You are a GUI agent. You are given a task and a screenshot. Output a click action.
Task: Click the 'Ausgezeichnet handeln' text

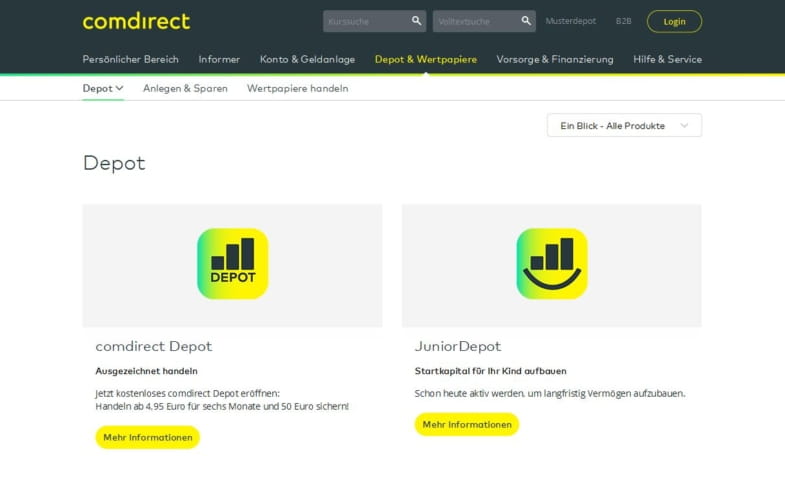tap(146, 371)
